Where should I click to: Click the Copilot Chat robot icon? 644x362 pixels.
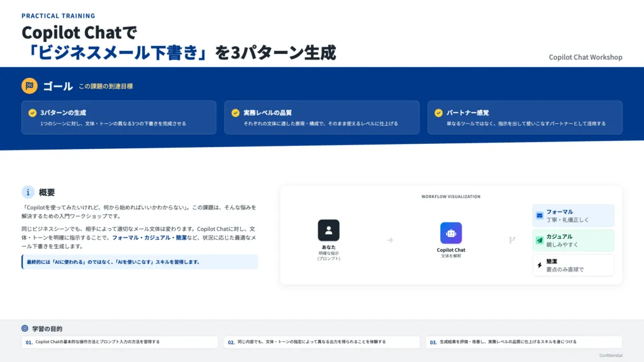click(x=450, y=233)
